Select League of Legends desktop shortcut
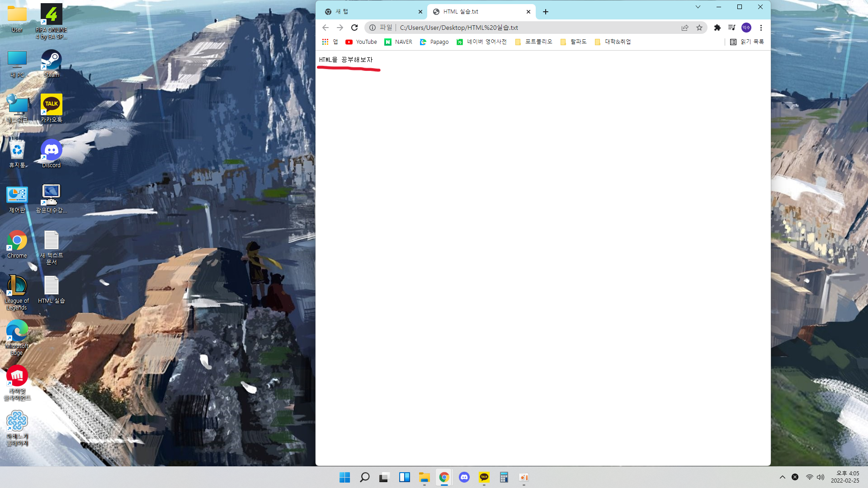Image resolution: width=868 pixels, height=488 pixels. coord(17,293)
